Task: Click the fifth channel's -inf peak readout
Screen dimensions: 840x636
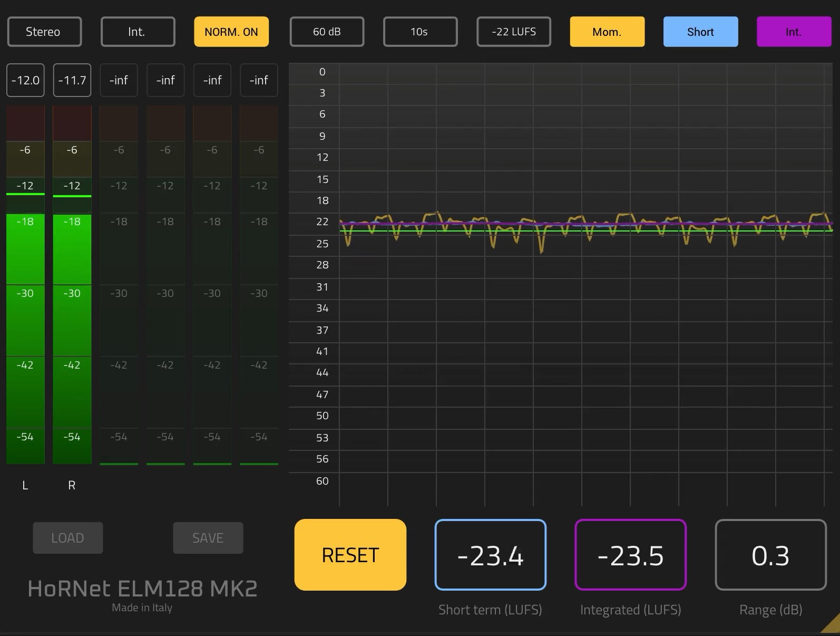Action: [212, 80]
